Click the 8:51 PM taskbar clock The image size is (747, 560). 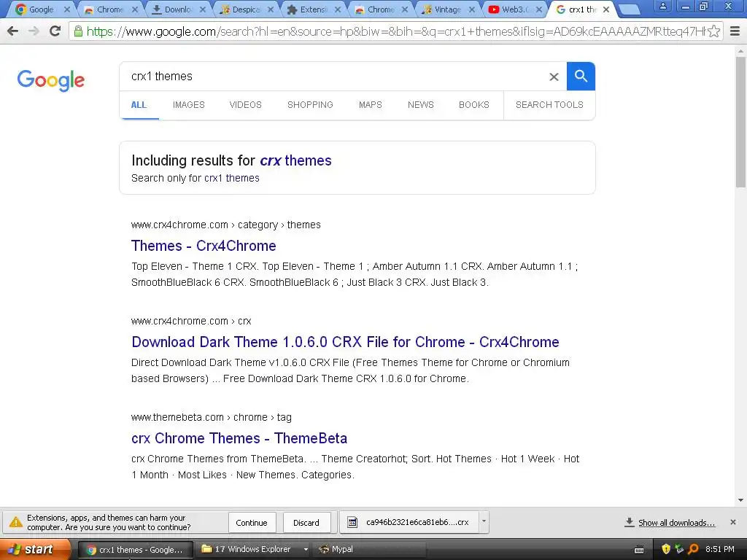click(720, 549)
